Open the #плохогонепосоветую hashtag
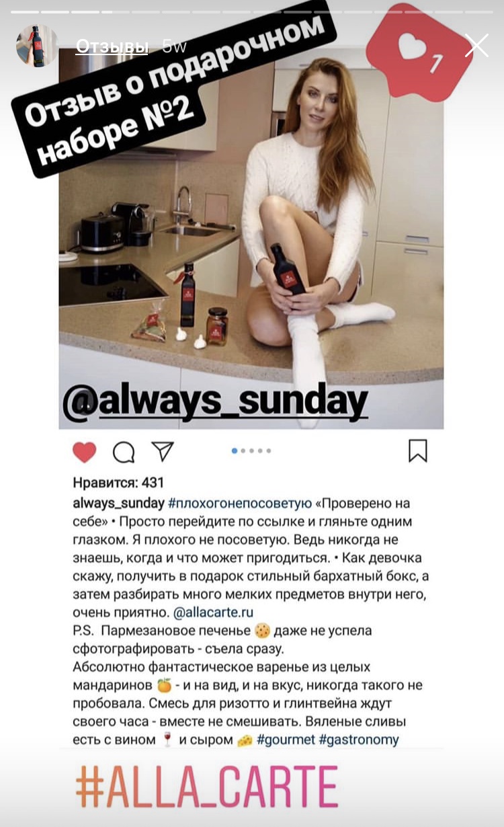This screenshot has height=827, width=504. click(x=239, y=504)
